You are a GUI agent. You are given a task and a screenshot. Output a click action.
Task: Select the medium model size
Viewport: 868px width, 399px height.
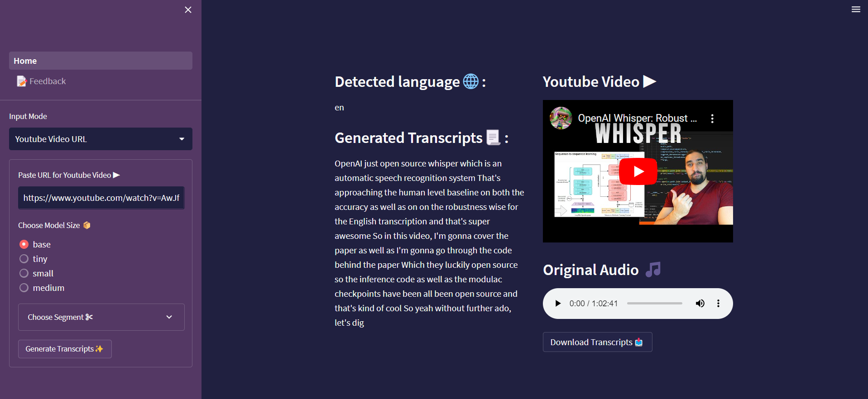coord(42,288)
